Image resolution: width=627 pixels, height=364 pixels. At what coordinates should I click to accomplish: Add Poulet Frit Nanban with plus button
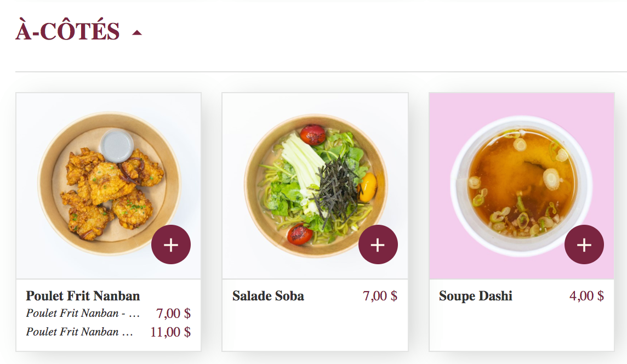171,244
